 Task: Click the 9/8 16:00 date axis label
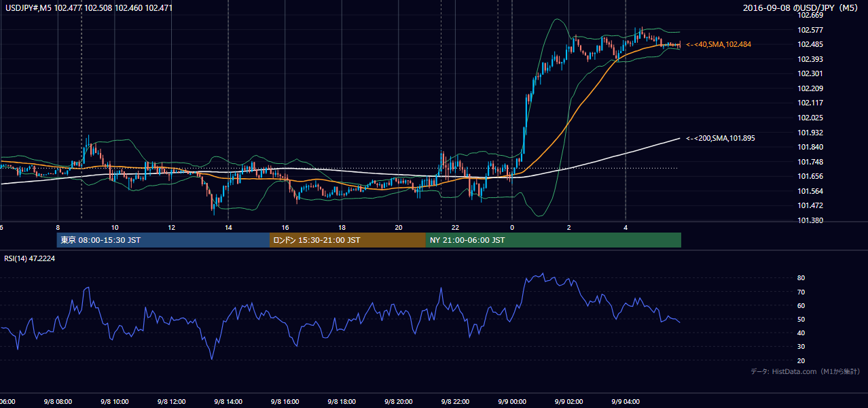click(285, 402)
